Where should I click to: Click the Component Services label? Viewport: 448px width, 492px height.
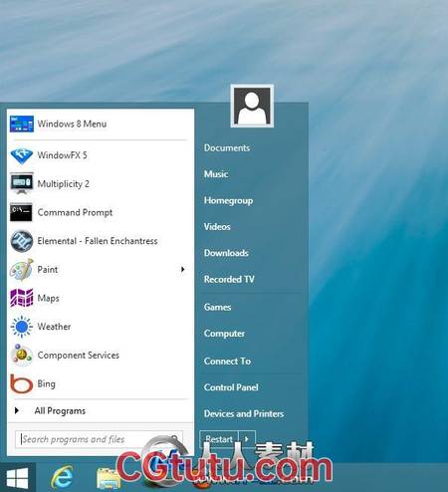[79, 356]
